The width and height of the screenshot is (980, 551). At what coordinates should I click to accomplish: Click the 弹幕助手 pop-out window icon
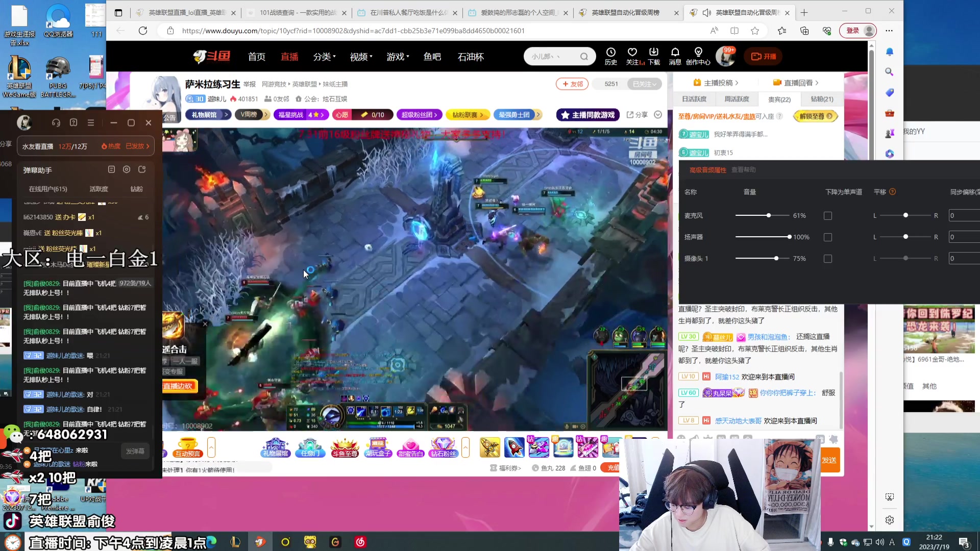pyautogui.click(x=142, y=169)
